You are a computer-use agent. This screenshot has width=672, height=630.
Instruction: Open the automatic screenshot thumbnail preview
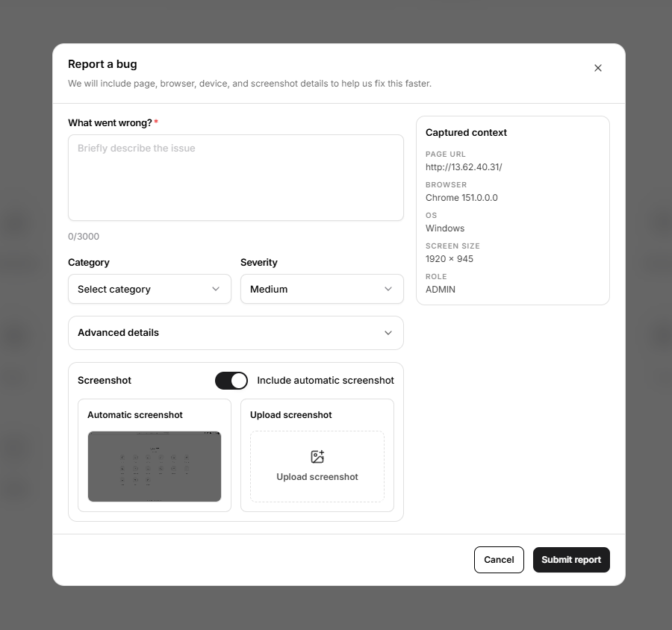point(155,467)
